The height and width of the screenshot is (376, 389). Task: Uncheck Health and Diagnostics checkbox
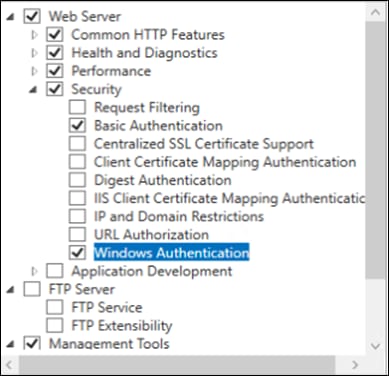click(x=55, y=53)
